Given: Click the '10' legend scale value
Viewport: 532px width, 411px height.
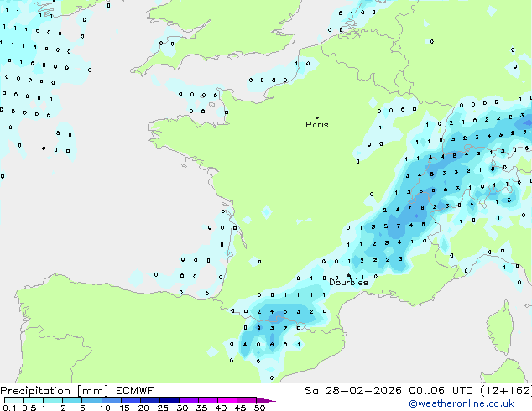Looking at the screenshot, I should tap(105, 408).
